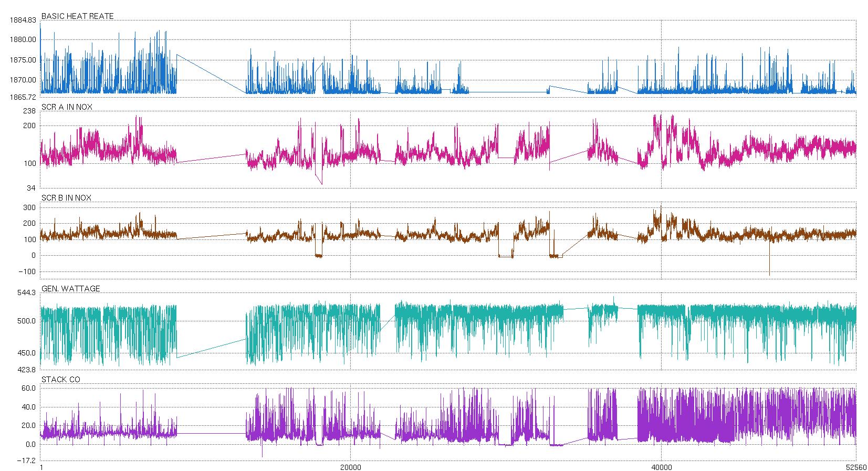Click the 544.3 wattage axis label

[x=26, y=292]
